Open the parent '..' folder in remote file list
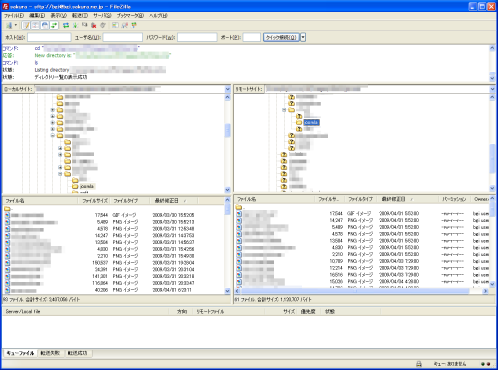498x370 pixels. [x=240, y=207]
